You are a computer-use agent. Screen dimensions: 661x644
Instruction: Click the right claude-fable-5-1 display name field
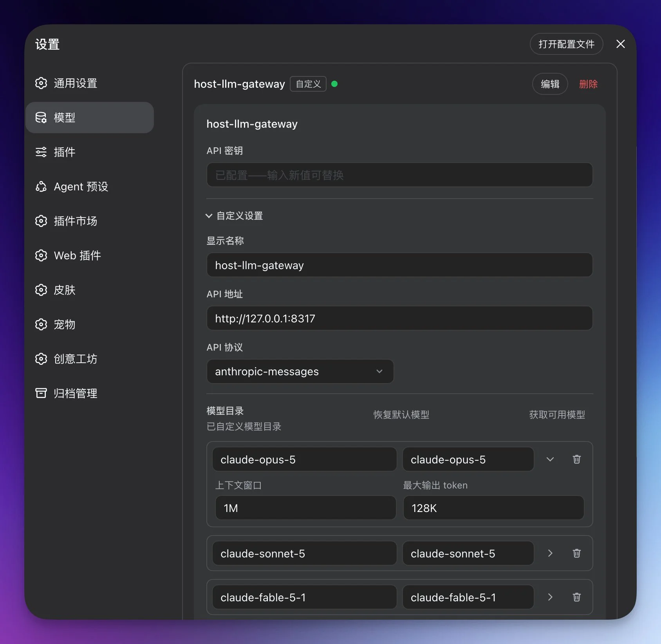(x=468, y=597)
